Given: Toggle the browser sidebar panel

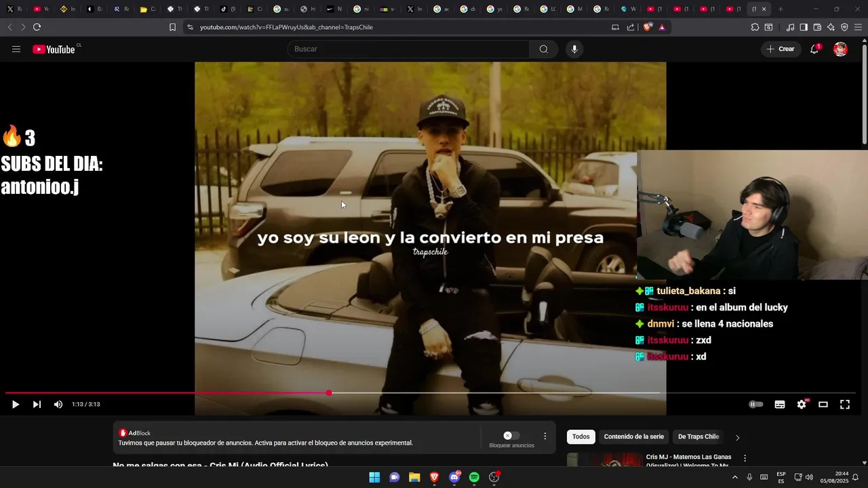Looking at the screenshot, I should (804, 27).
